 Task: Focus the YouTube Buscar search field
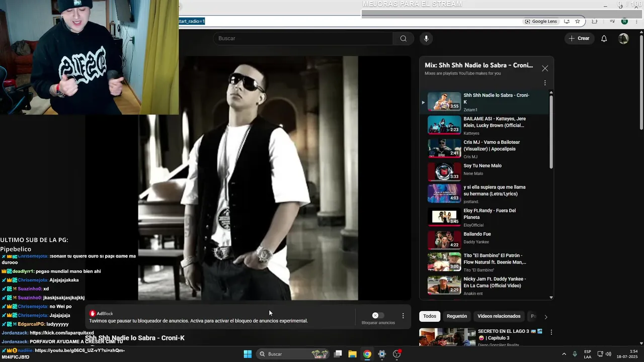pos(303,39)
